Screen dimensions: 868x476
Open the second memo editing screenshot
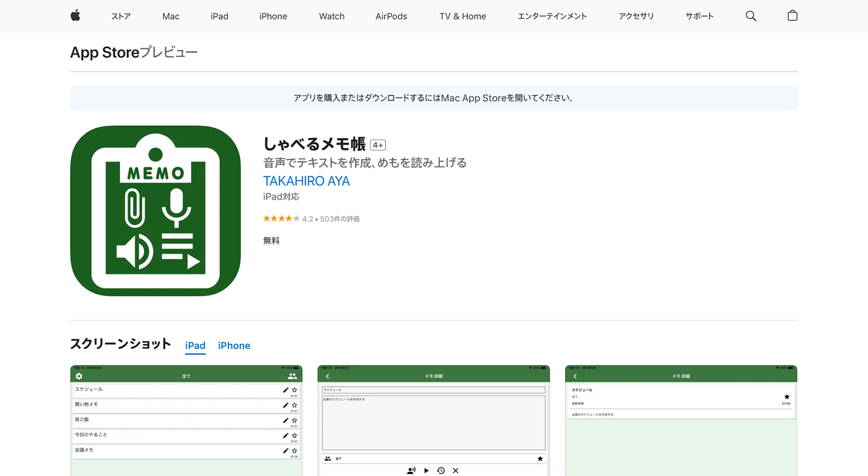(x=434, y=421)
